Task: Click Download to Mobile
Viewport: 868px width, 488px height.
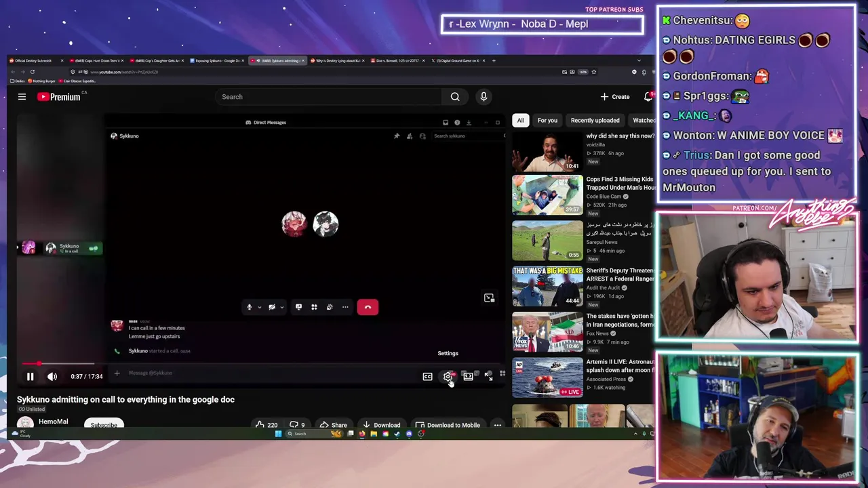Action: pos(448,425)
